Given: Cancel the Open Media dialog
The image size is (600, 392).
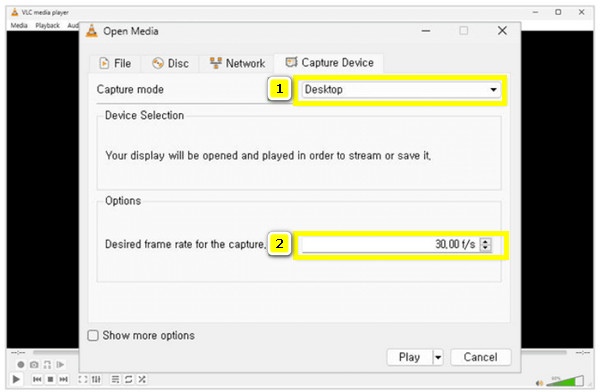Looking at the screenshot, I should (481, 357).
